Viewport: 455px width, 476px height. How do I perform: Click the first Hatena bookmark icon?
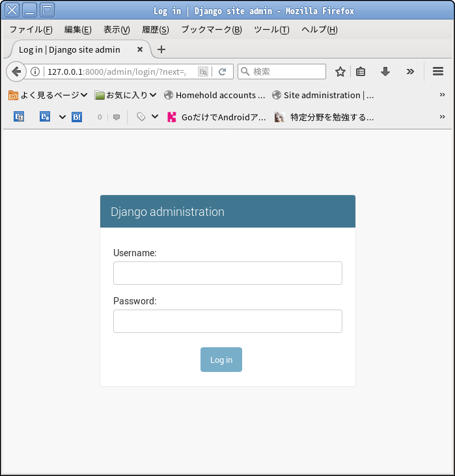point(19,117)
